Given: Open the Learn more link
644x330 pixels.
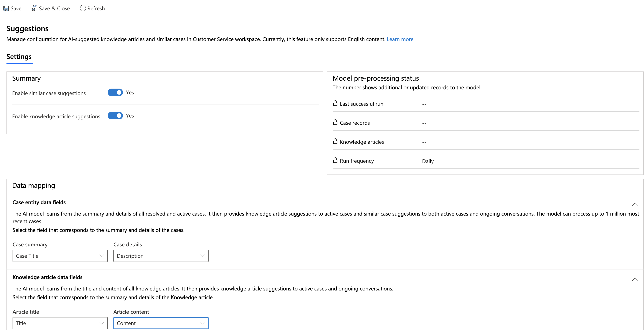Looking at the screenshot, I should (x=400, y=39).
